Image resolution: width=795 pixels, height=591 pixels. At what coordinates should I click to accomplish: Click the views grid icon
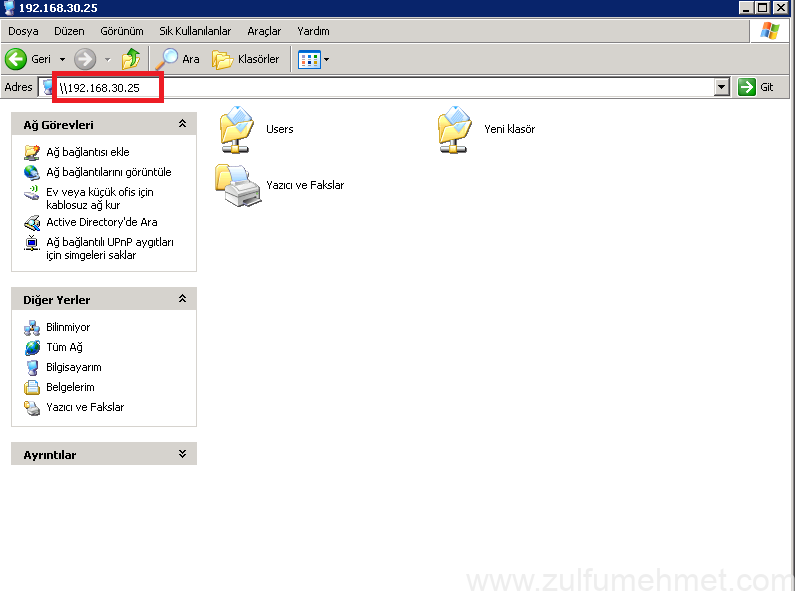pos(309,59)
